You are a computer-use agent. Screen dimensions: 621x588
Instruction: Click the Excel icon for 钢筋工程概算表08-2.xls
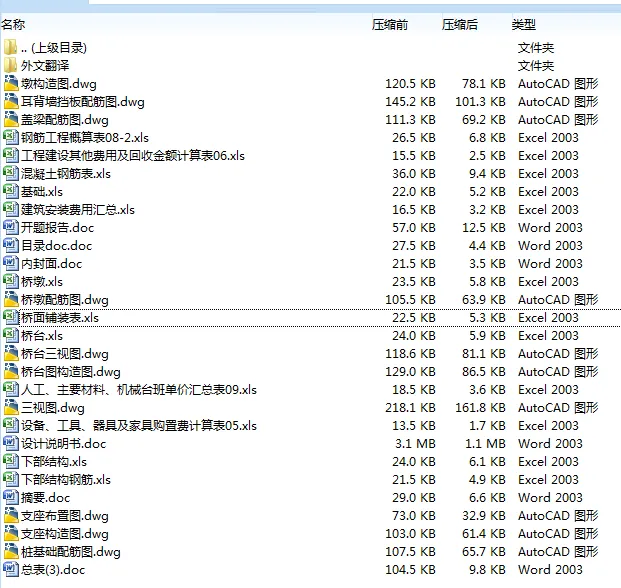point(11,137)
